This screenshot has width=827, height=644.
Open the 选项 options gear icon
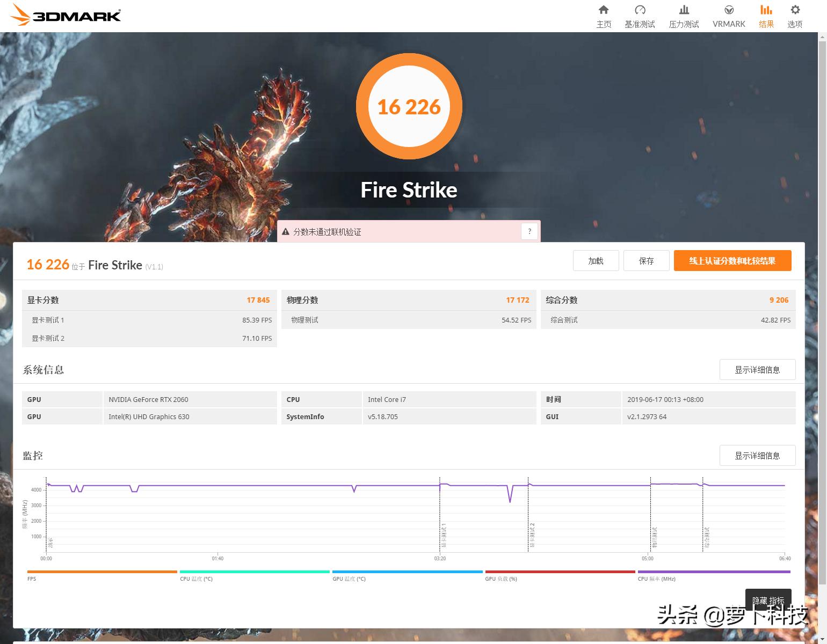pos(795,10)
